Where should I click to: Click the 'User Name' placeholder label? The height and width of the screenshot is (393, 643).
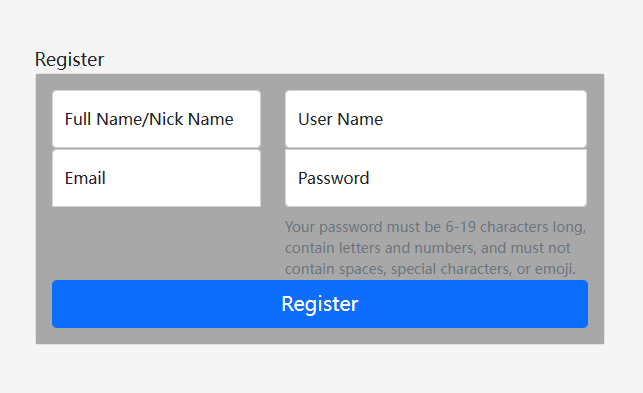pyautogui.click(x=340, y=119)
